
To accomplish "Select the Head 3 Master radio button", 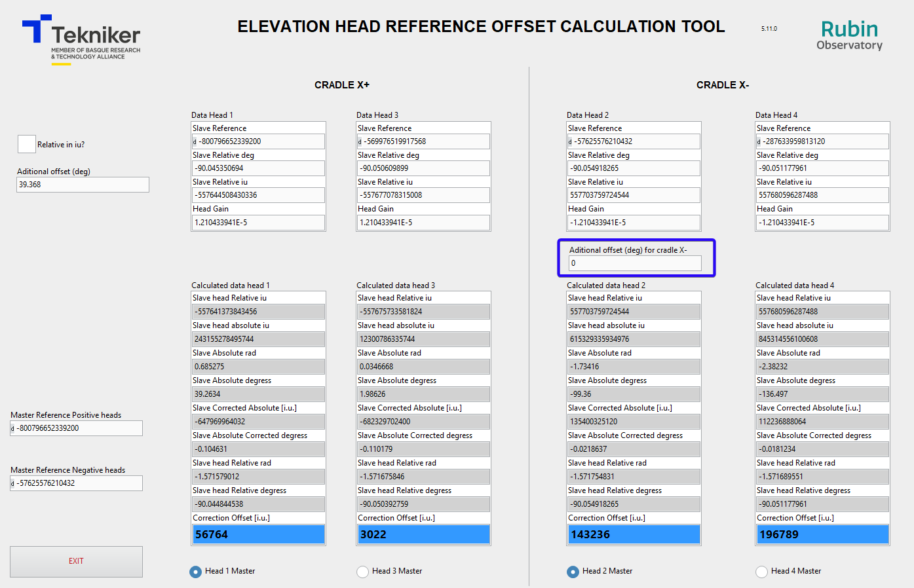I will point(362,572).
